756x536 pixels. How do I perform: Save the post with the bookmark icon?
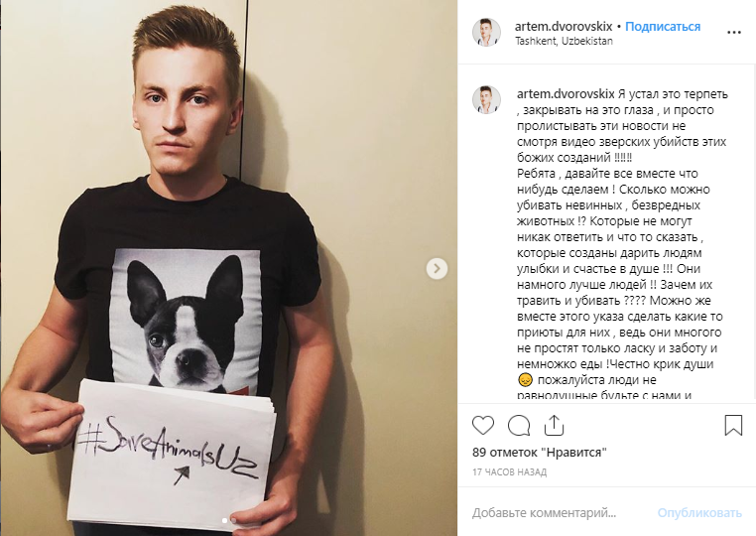(733, 426)
